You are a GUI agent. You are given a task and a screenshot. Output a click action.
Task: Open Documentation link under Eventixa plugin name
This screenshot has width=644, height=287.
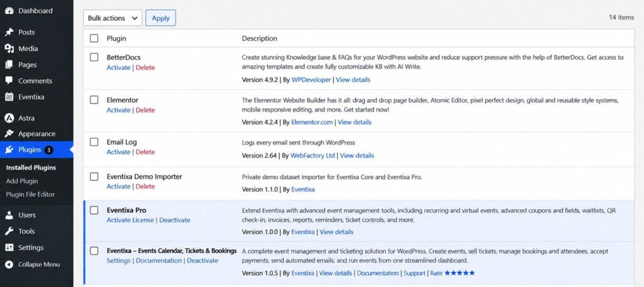pos(159,261)
